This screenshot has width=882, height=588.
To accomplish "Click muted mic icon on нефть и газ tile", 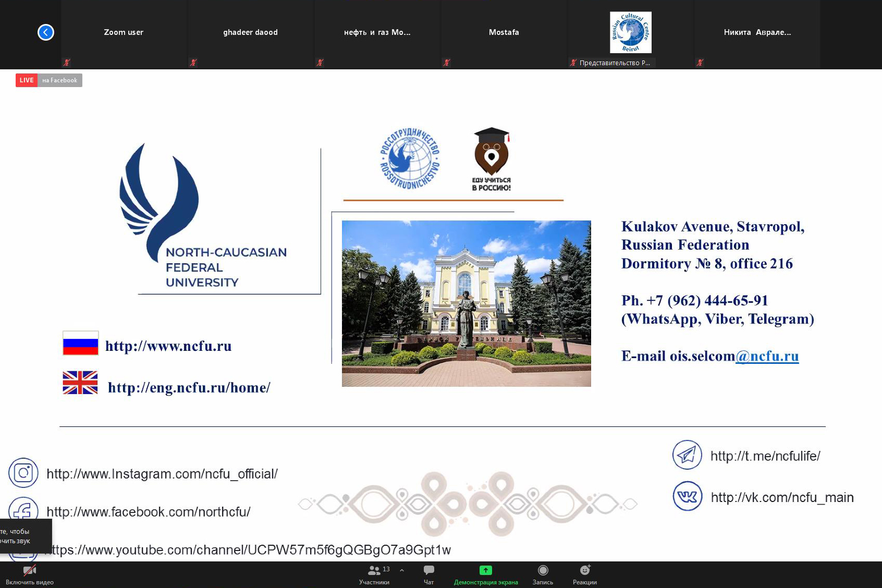I will (320, 63).
